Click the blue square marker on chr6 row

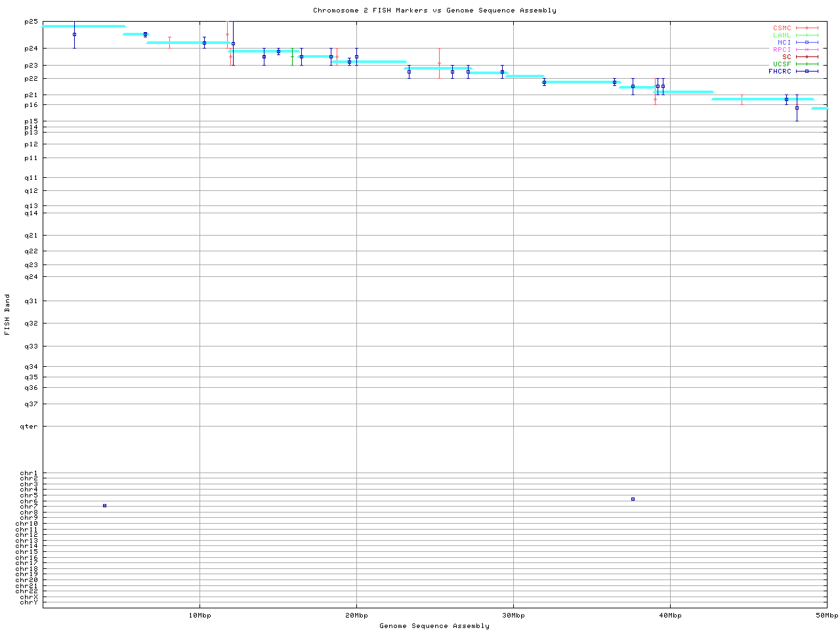point(633,499)
